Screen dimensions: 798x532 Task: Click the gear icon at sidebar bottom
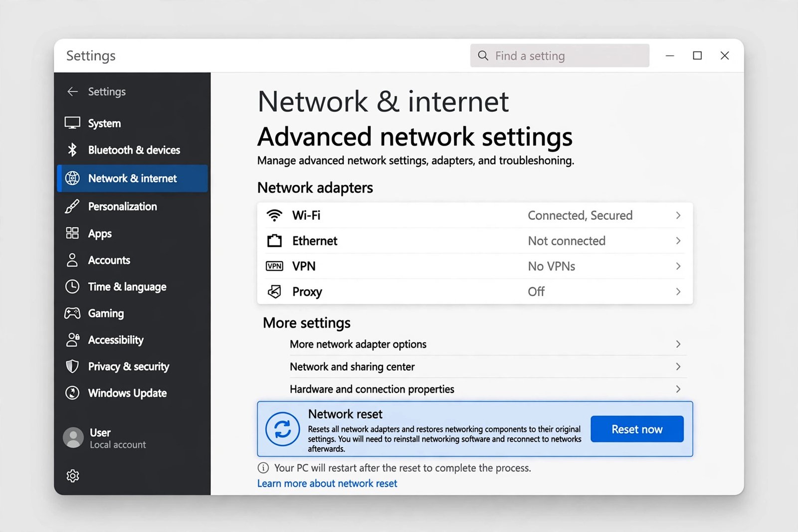coord(73,476)
